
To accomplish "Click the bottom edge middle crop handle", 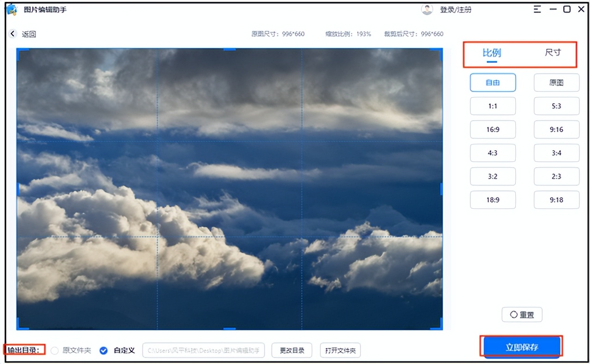I will tap(230, 329).
